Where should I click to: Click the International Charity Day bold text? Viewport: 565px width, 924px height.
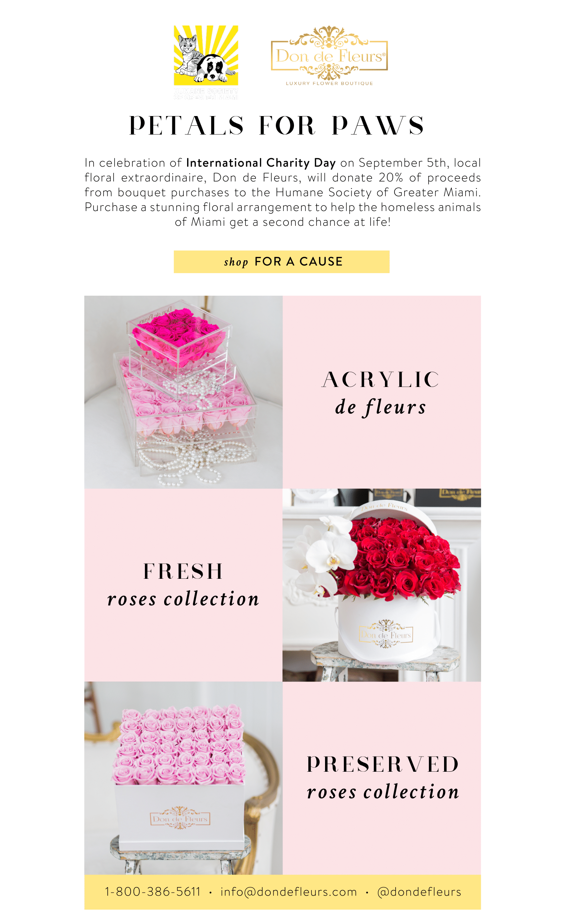coord(261,163)
